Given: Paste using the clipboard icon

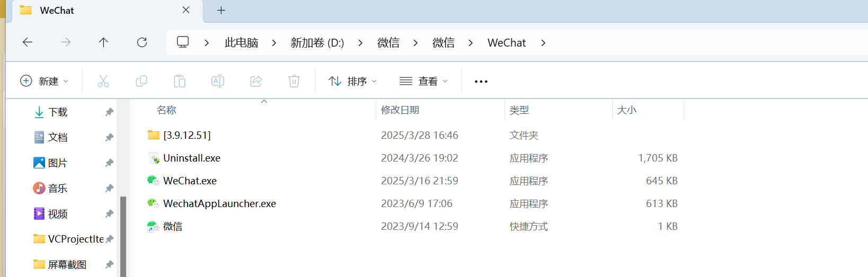Looking at the screenshot, I should tap(180, 81).
